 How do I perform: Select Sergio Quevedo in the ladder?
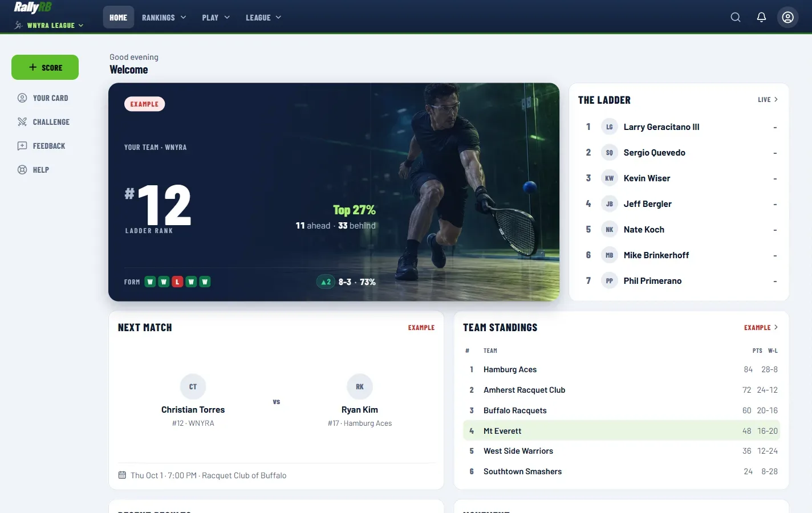tap(679, 153)
